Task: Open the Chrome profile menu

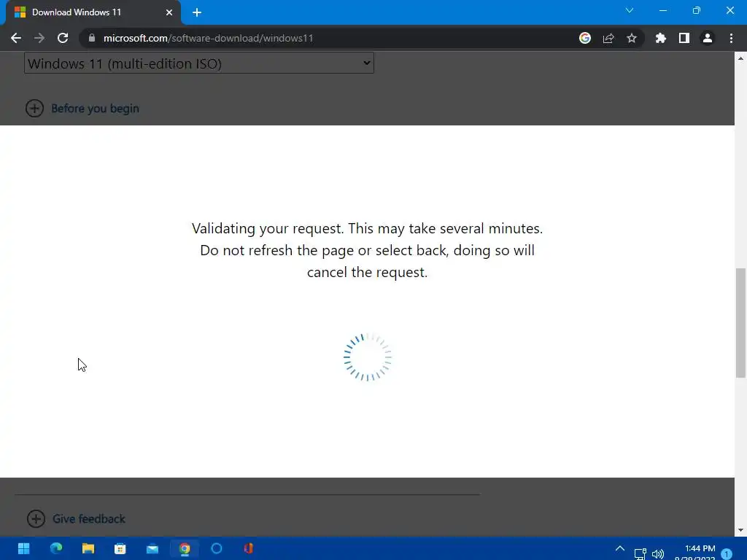Action: pyautogui.click(x=708, y=38)
